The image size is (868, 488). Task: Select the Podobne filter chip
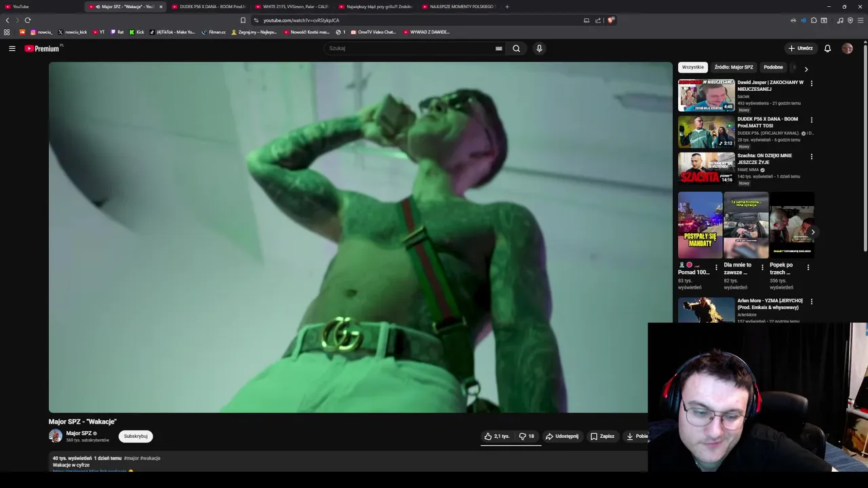773,67
